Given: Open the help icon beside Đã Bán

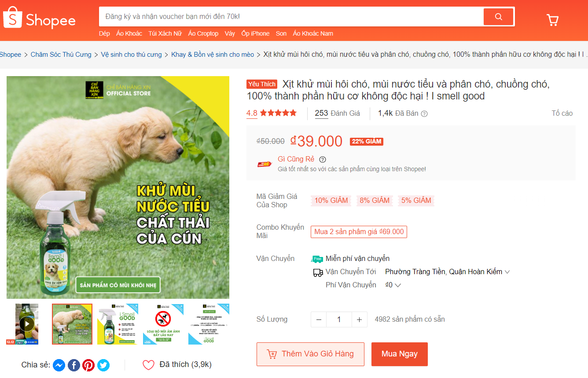Looking at the screenshot, I should [424, 114].
